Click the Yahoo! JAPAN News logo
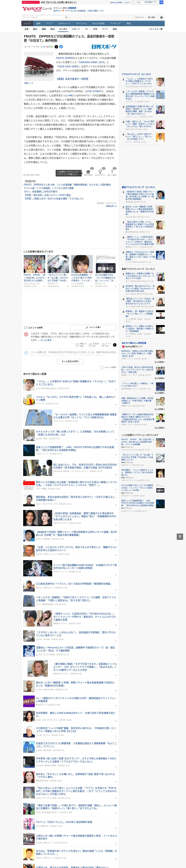The height and width of the screenshot is (868, 186). [x=37, y=9]
